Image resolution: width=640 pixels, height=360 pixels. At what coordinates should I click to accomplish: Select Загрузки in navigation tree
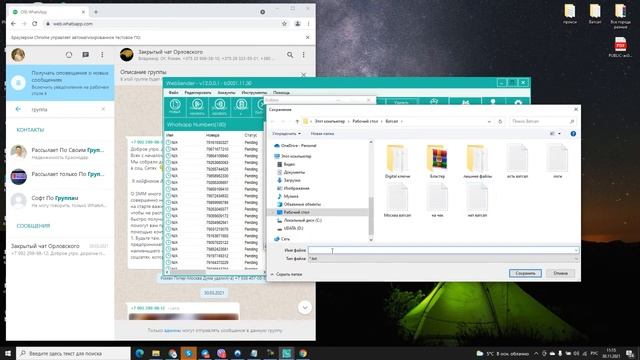point(291,180)
